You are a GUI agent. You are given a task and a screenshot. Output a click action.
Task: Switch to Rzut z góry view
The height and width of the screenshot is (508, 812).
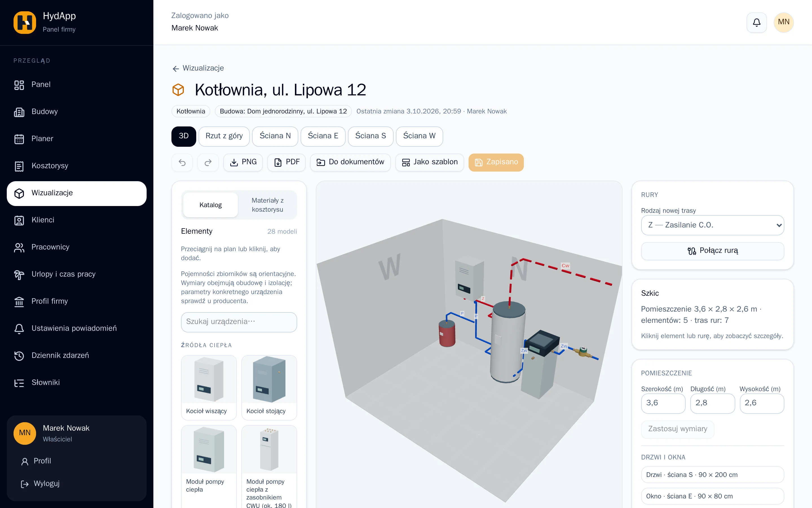[224, 136]
